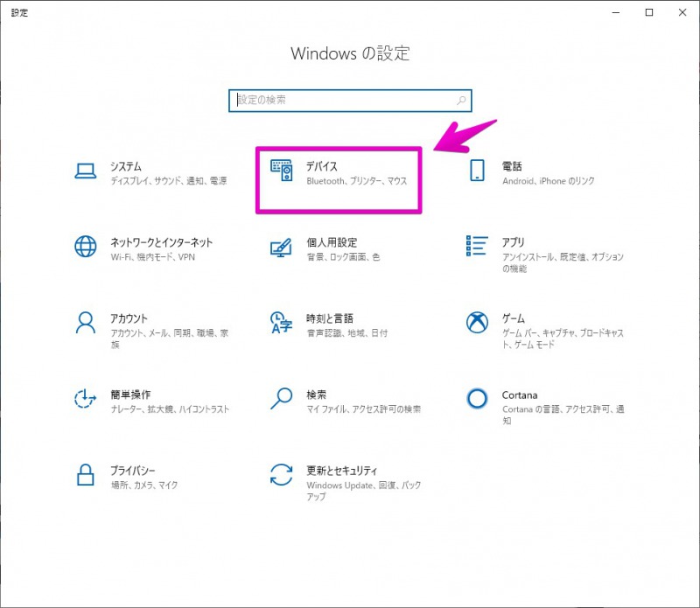Image resolution: width=700 pixels, height=608 pixels.
Task: Click '背景、ロック画面、色' description
Action: click(x=343, y=256)
